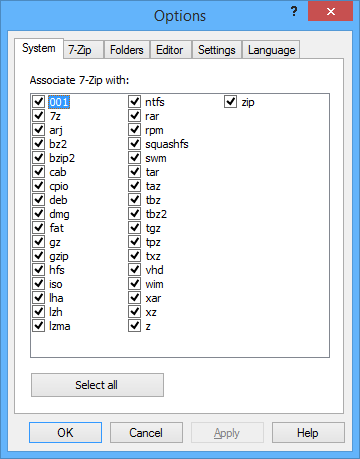360x459 pixels.
Task: Confirm with the OK button
Action: tap(65, 433)
